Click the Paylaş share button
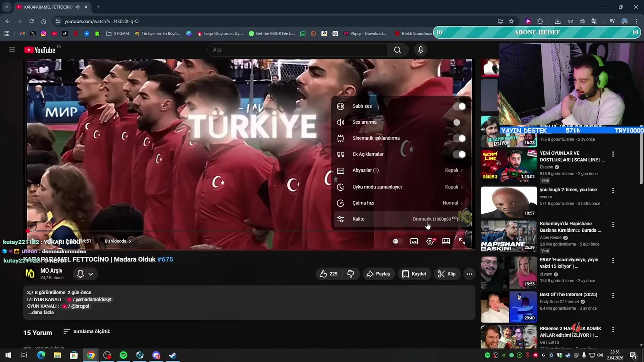The image size is (644, 362). (378, 274)
